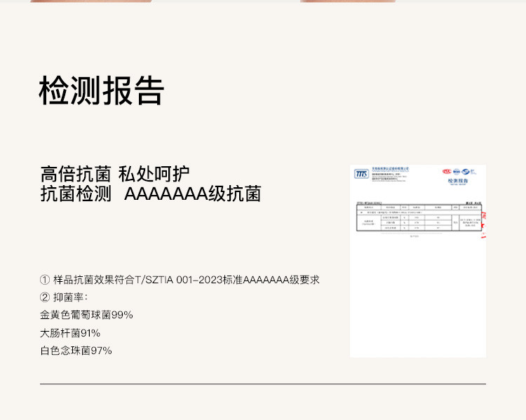Viewport: 526px width, 420px height.
Task: Select the 白色念珠菌97% result
Action: 76,351
